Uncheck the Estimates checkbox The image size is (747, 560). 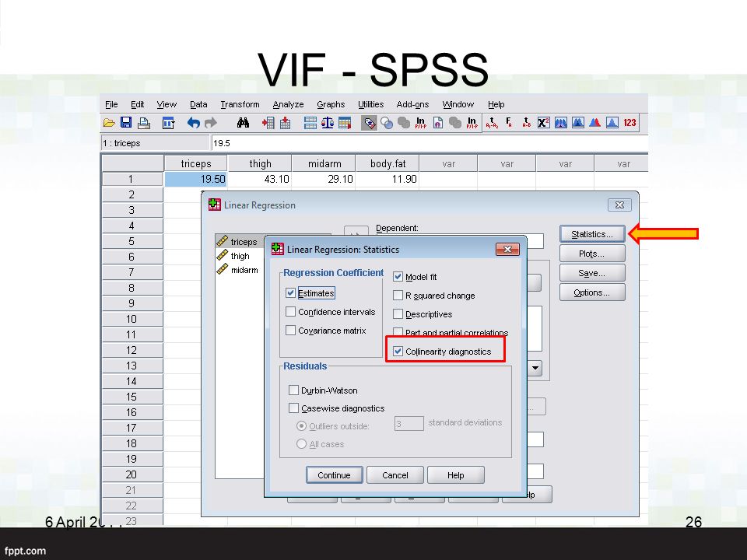pyautogui.click(x=290, y=293)
